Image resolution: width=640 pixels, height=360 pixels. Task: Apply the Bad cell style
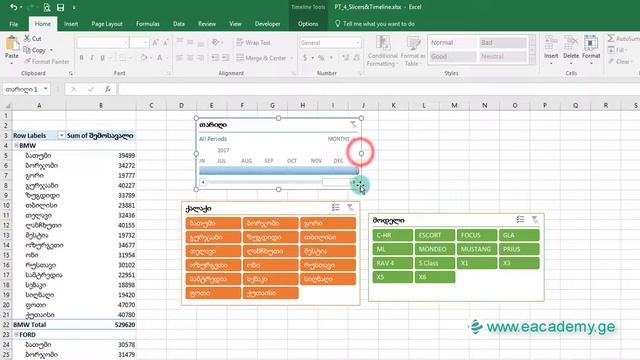[x=502, y=42]
